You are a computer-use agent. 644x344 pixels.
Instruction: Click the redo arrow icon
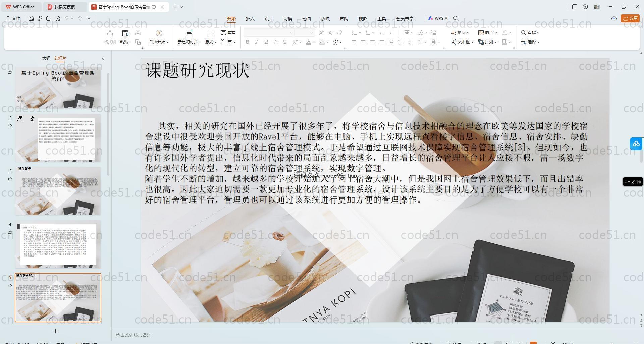tap(80, 18)
